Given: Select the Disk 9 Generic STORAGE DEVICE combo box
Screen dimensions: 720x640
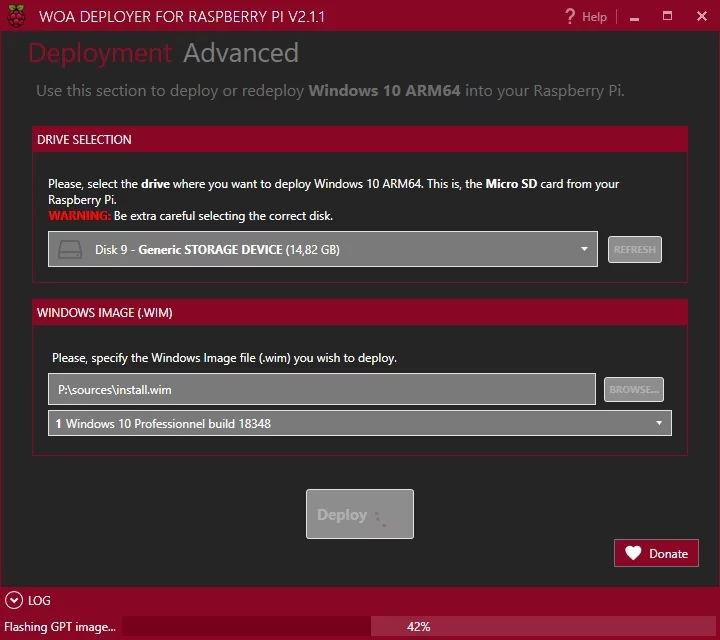Looking at the screenshot, I should click(323, 249).
